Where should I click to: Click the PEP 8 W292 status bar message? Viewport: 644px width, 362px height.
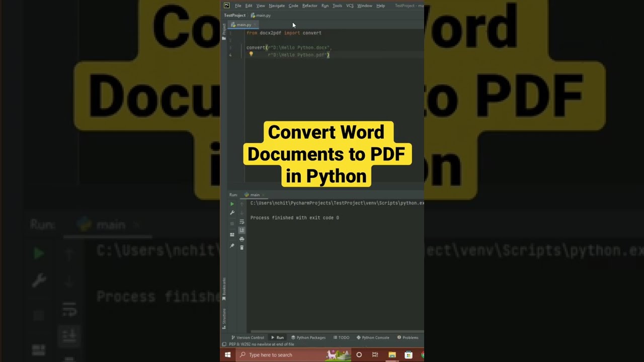coord(262,344)
